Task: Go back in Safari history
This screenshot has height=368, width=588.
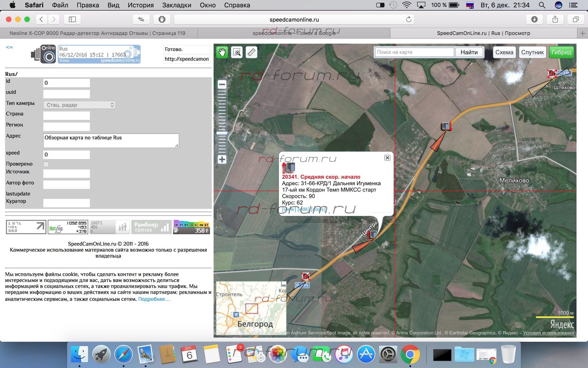Action: (41, 19)
